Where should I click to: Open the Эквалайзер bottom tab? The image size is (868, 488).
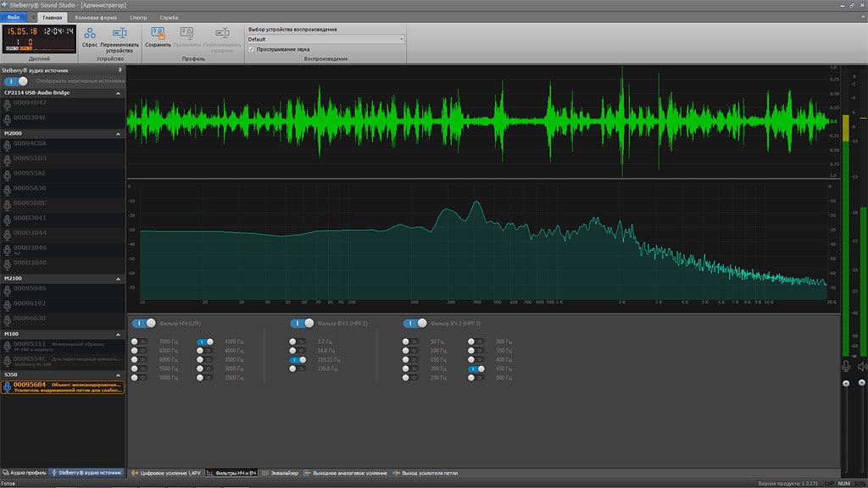(x=281, y=473)
